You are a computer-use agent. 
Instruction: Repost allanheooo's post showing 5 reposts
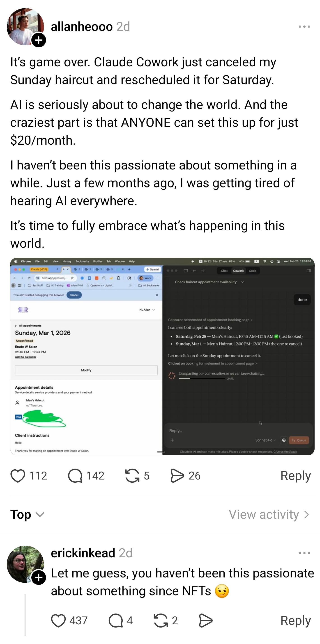[132, 476]
